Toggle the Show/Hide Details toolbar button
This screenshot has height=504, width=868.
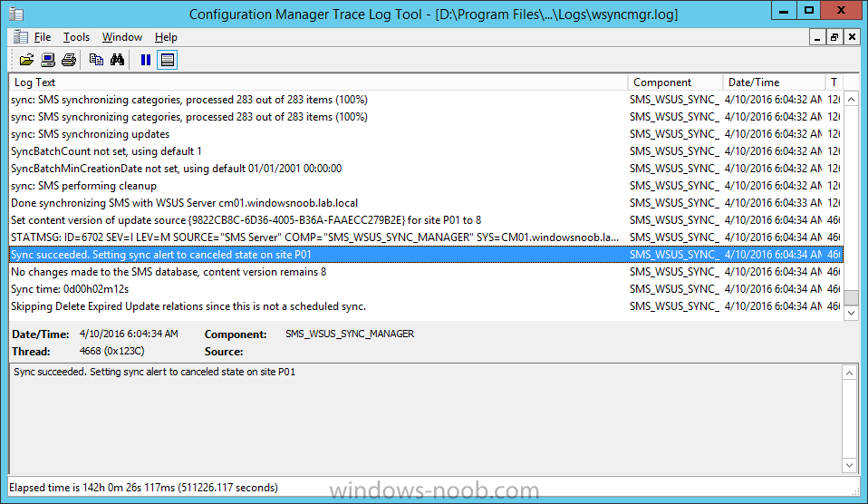coord(168,59)
